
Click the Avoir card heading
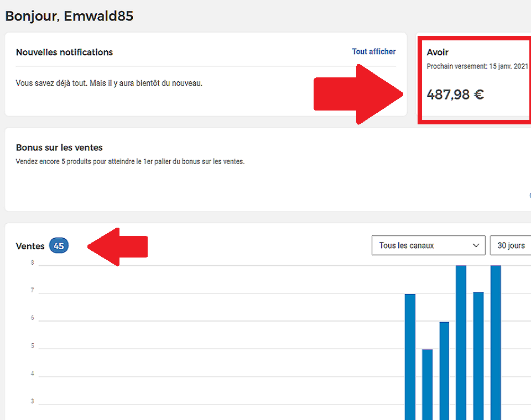coord(438,52)
